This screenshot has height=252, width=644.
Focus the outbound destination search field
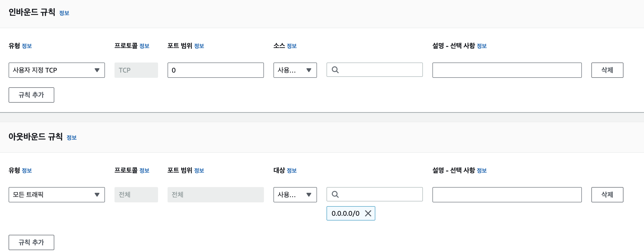pos(375,194)
